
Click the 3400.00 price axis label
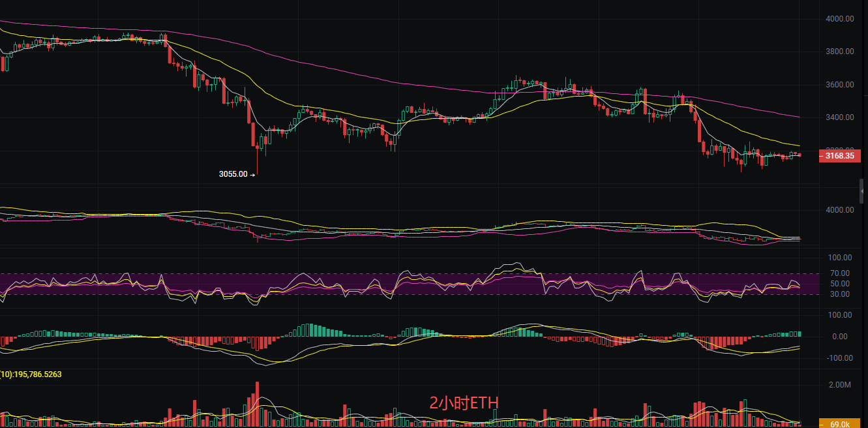tap(841, 117)
